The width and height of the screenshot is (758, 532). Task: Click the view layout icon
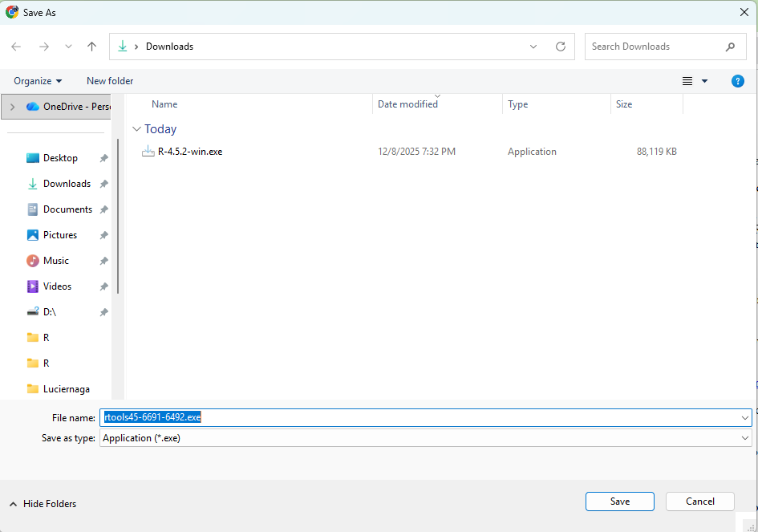[x=687, y=81]
